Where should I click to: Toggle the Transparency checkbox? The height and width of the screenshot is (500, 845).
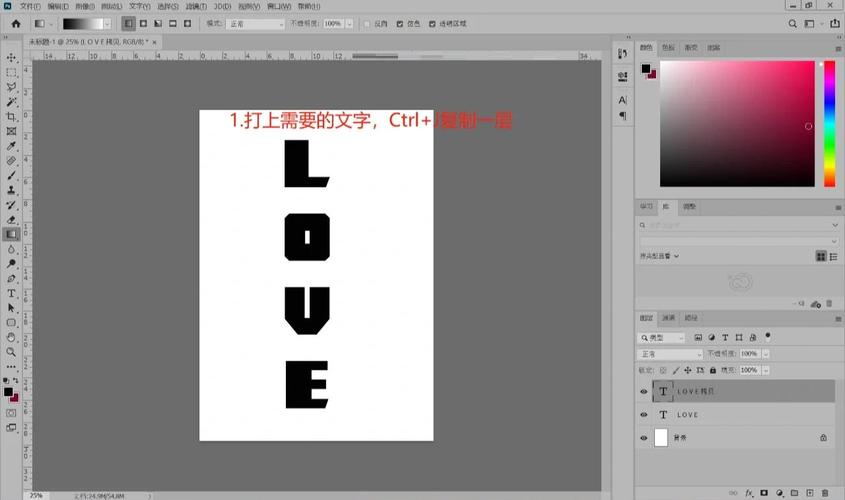click(x=432, y=24)
